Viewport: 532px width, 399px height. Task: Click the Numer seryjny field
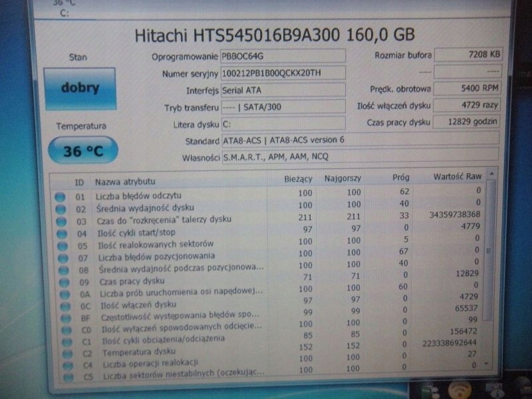tap(283, 73)
